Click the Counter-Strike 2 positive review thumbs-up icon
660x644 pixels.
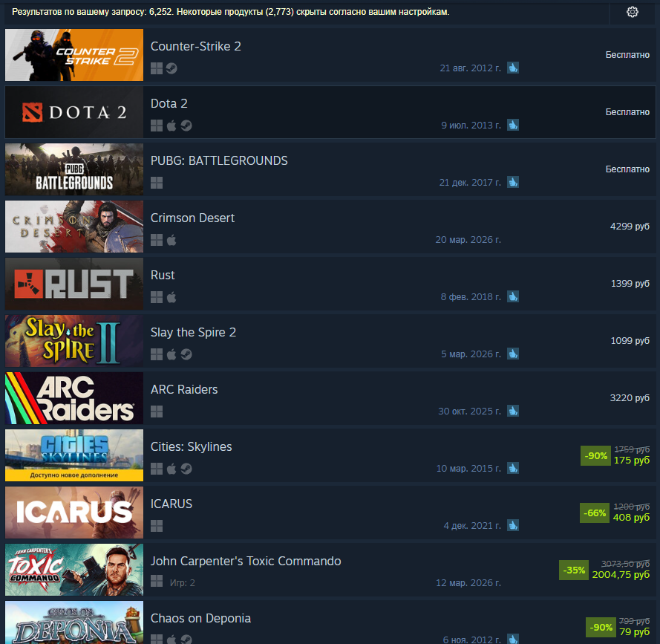click(513, 68)
